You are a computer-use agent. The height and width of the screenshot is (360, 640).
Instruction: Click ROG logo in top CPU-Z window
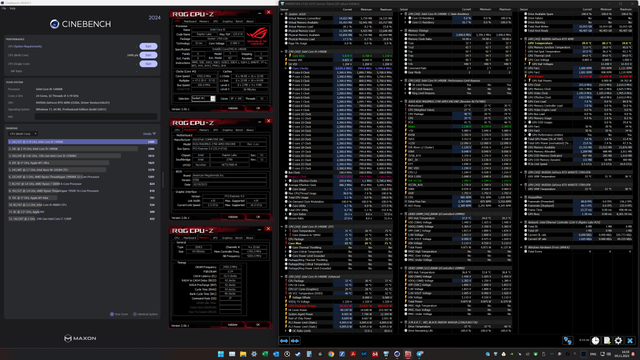click(257, 36)
